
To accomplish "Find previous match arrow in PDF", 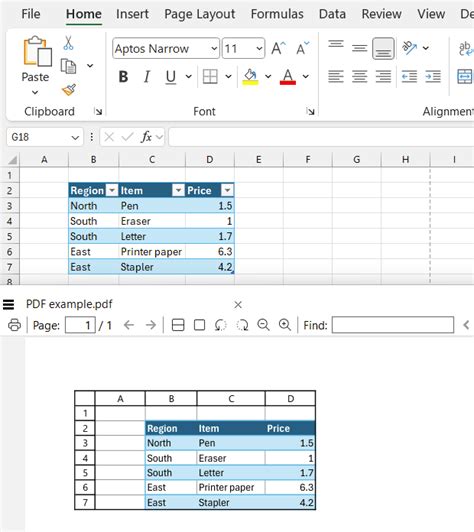I will (467, 325).
